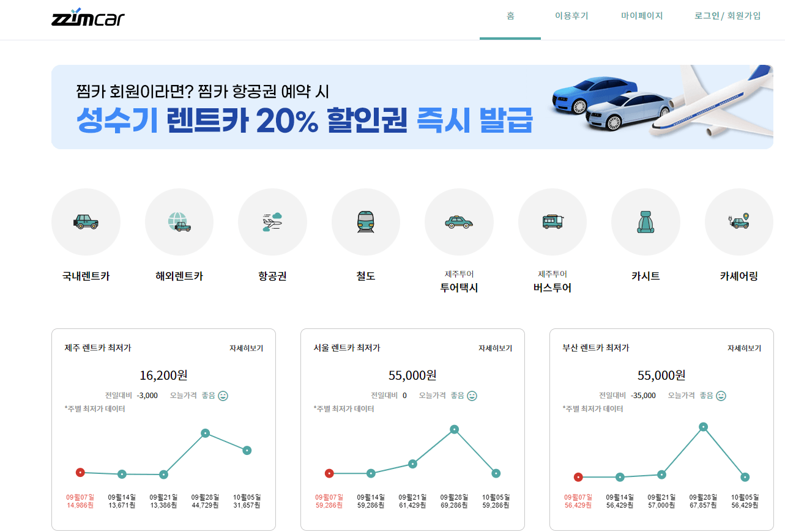Click the smiley icon on 제주 렌트카 card
The width and height of the screenshot is (785, 532).
[x=222, y=395]
